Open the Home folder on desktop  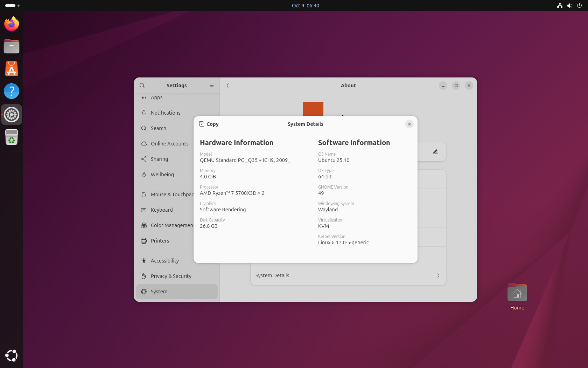[517, 294]
